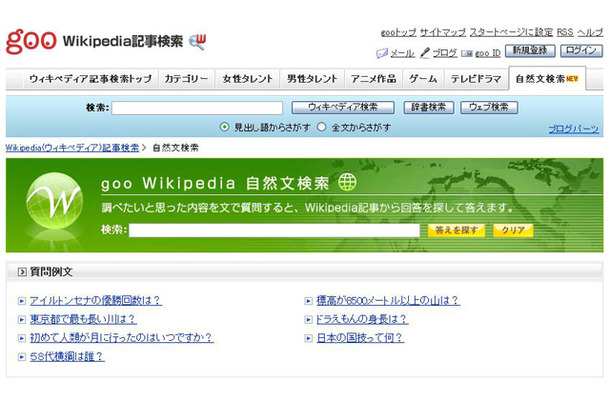
Task: Open example 標高が8500メートル以上の山は？
Action: tap(388, 300)
